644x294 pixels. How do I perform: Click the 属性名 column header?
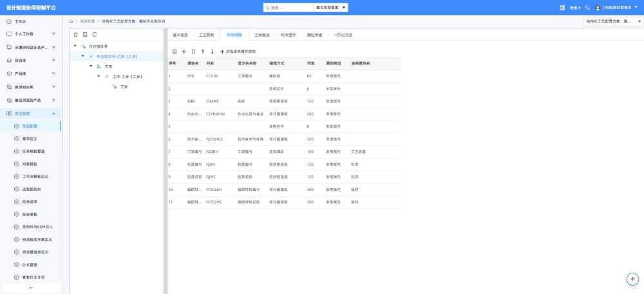tap(193, 64)
